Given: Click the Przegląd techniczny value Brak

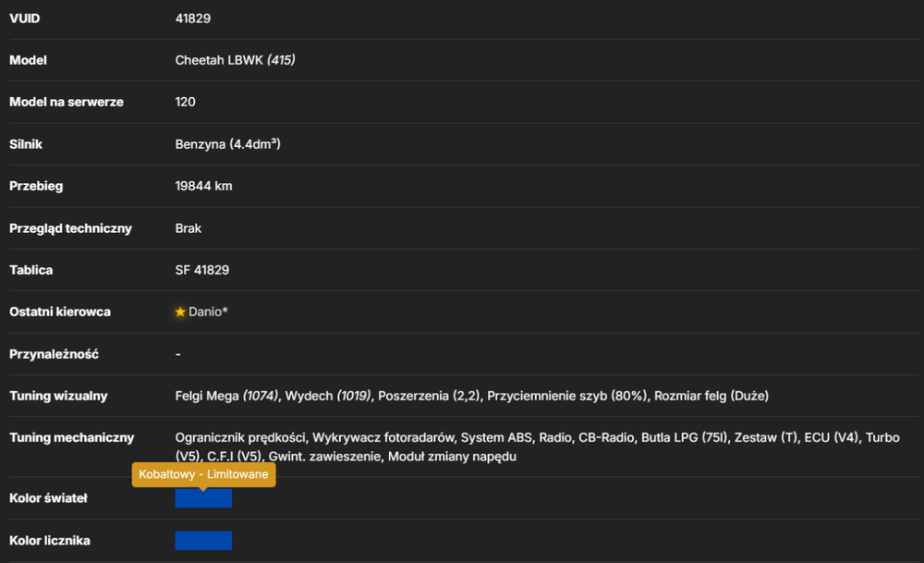Looking at the screenshot, I should pyautogui.click(x=188, y=228).
